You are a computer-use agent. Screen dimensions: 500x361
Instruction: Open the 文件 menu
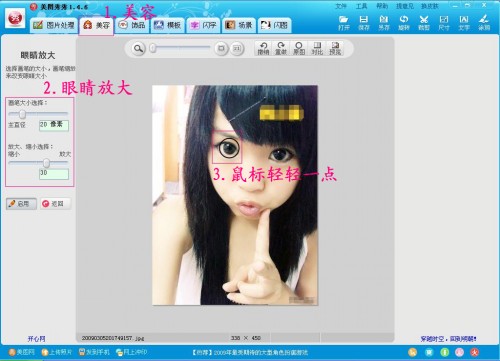point(341,6)
